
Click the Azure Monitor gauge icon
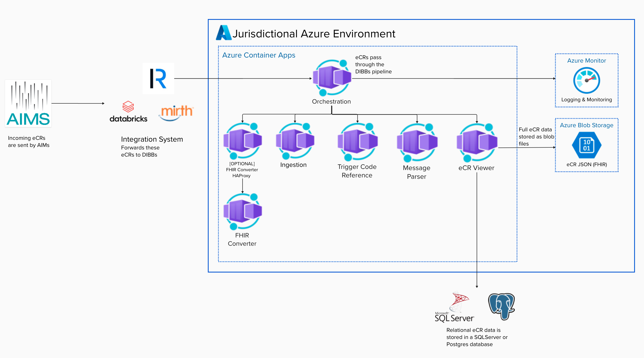click(x=586, y=80)
